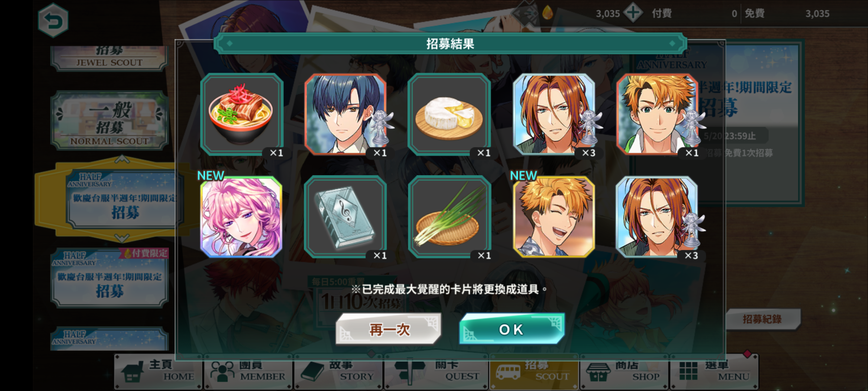
Task: Select the music score book item
Action: pos(345,217)
